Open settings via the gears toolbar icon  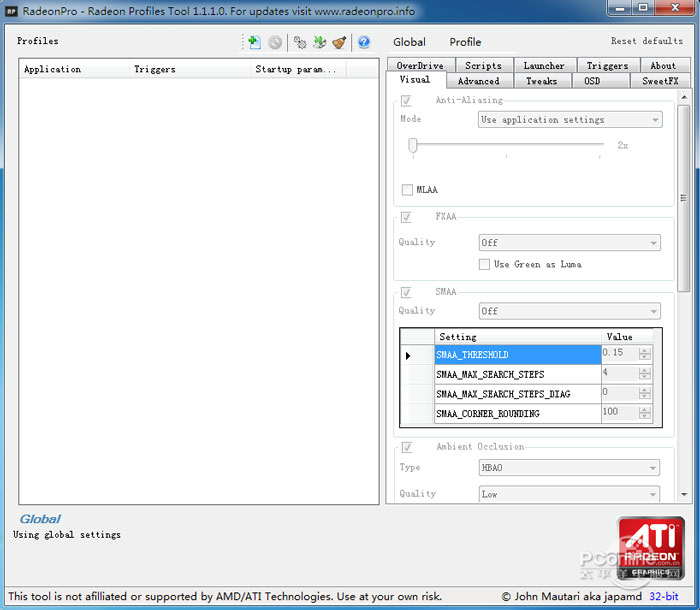pos(300,42)
